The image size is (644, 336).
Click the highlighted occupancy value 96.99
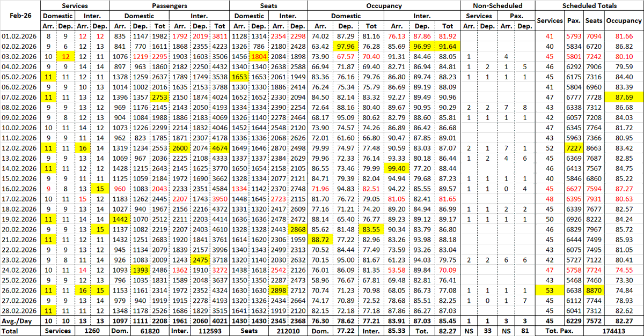[x=422, y=47]
